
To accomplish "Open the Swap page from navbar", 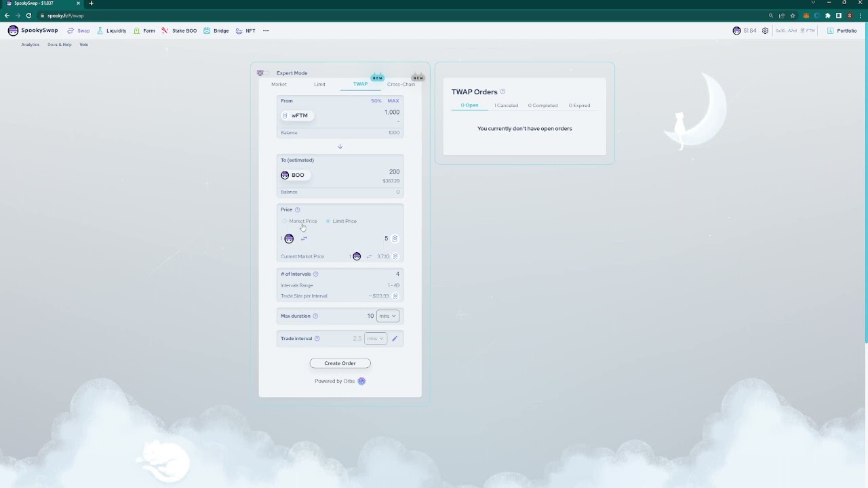I will point(78,30).
